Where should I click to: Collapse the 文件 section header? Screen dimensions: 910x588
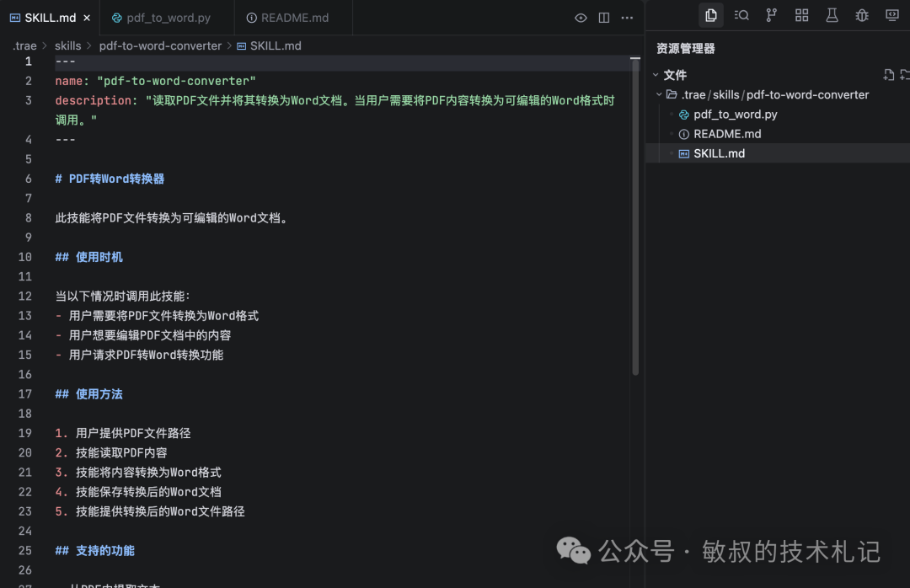[656, 74]
